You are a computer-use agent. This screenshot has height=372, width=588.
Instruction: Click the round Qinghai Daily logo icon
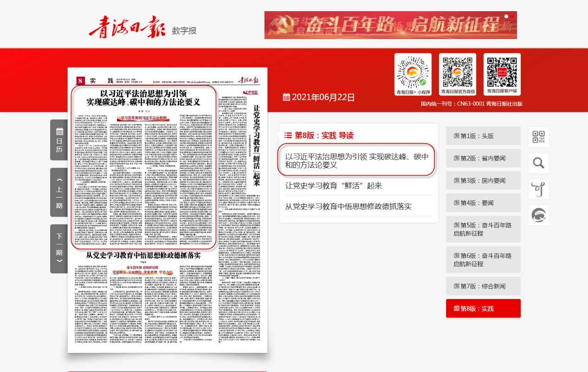point(538,215)
